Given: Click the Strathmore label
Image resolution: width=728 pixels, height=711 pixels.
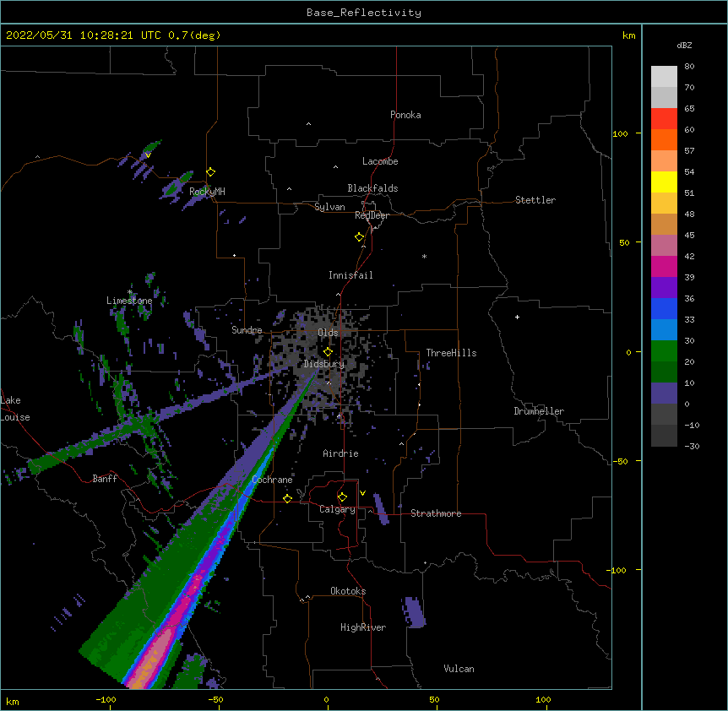Looking at the screenshot, I should pyautogui.click(x=436, y=513).
